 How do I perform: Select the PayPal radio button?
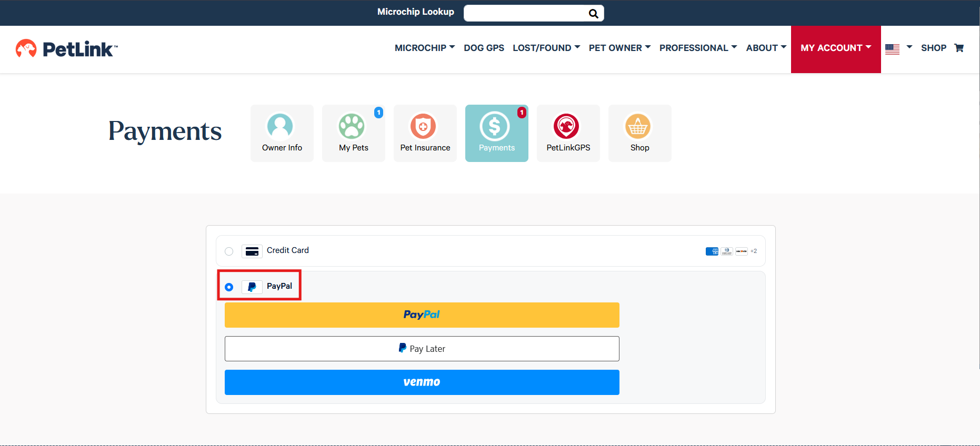[229, 287]
